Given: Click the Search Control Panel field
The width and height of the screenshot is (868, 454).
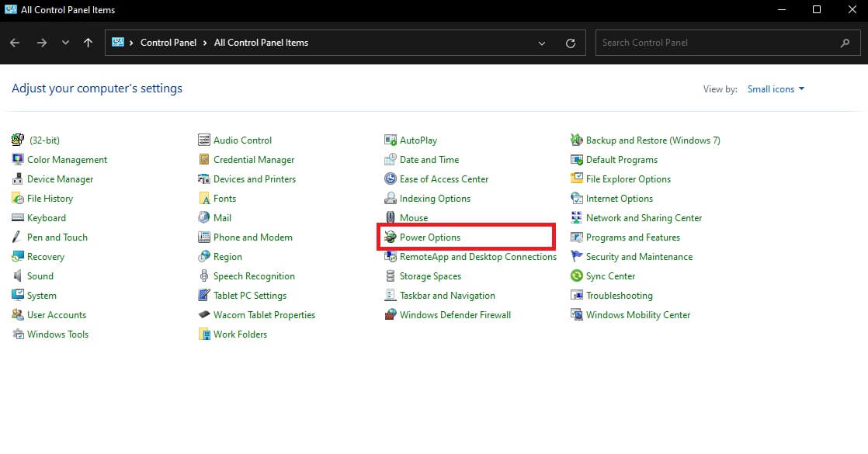Looking at the screenshot, I should 718,43.
